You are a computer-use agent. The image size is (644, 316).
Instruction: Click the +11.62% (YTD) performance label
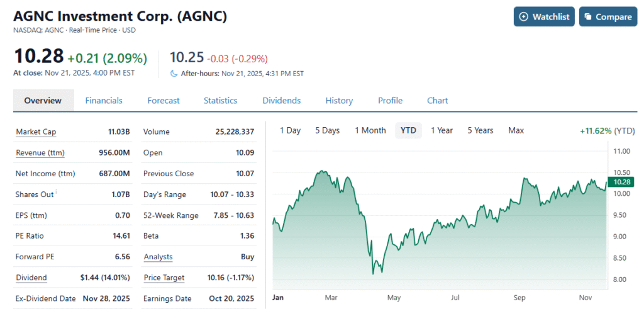pos(607,131)
